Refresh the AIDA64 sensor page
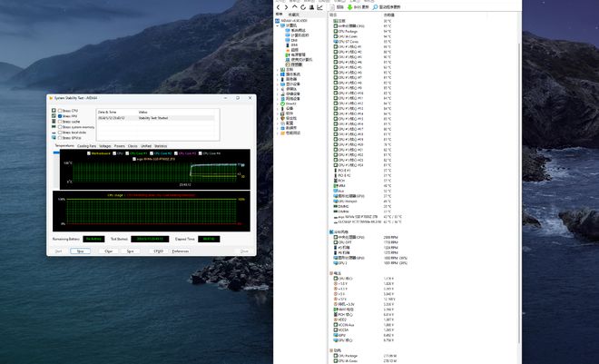The width and height of the screenshot is (599, 364). pyautogui.click(x=303, y=7)
